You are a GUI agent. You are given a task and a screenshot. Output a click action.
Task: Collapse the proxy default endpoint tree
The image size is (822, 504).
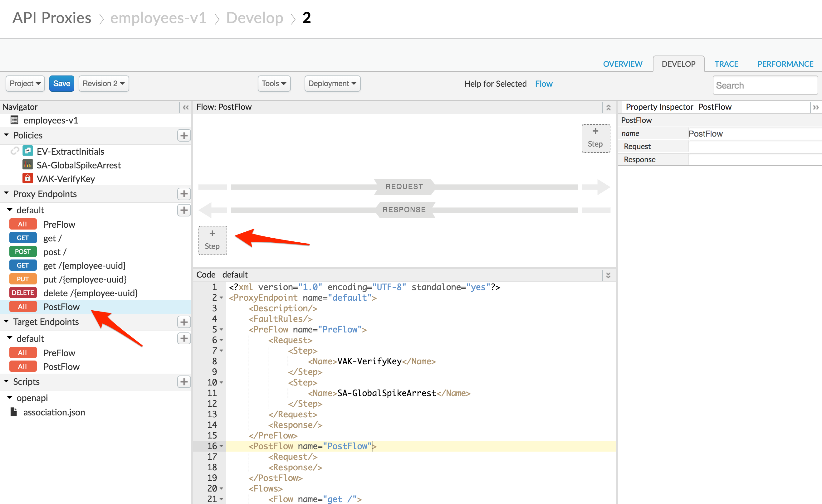coord(10,210)
